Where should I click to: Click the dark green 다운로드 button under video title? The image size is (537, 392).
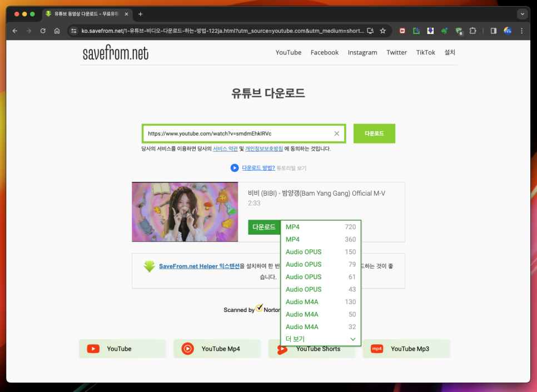tap(264, 227)
